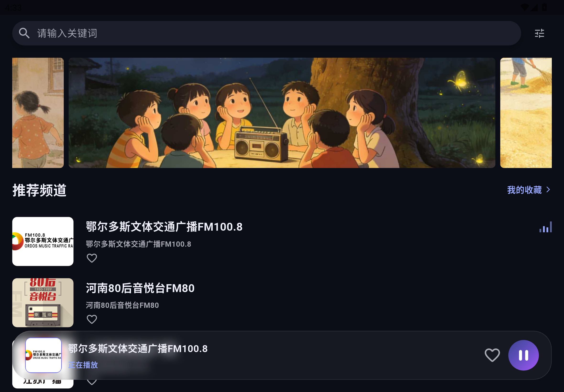Screen dimensions: 564x392
Task: Click the playing equalizer bars icon
Action: [545, 227]
